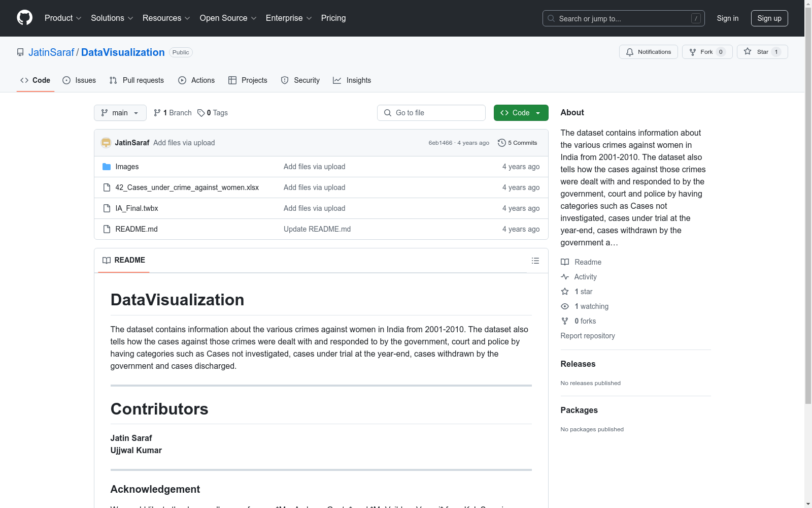The image size is (812, 508).
Task: Open the Issues tab
Action: [x=79, y=80]
